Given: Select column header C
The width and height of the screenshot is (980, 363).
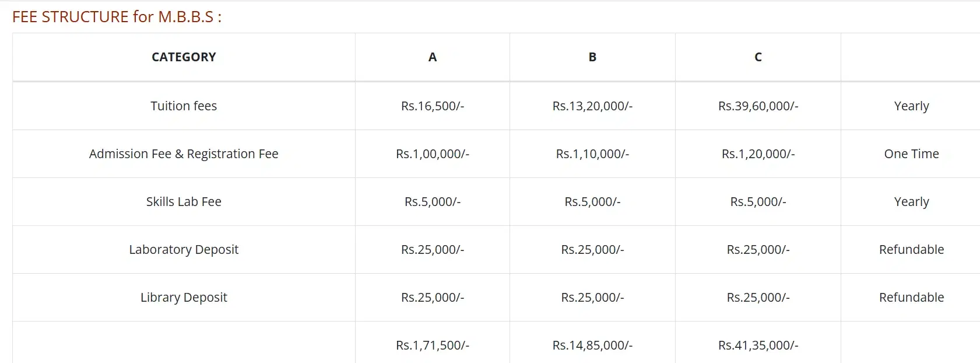Looking at the screenshot, I should click(x=758, y=57).
